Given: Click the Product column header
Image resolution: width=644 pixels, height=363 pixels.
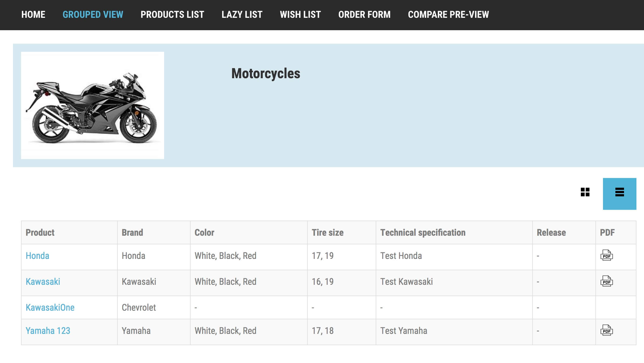Looking at the screenshot, I should click(x=69, y=232).
